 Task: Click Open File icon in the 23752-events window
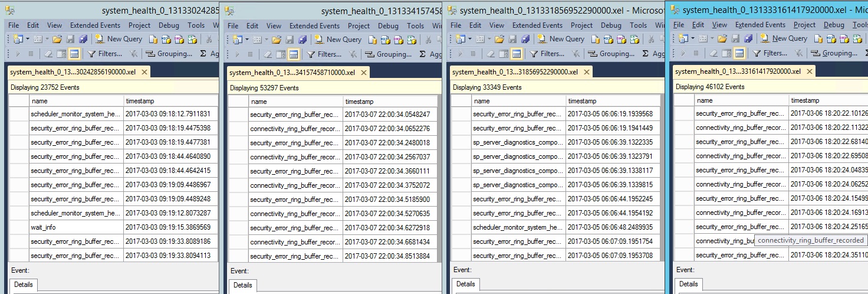(57, 39)
